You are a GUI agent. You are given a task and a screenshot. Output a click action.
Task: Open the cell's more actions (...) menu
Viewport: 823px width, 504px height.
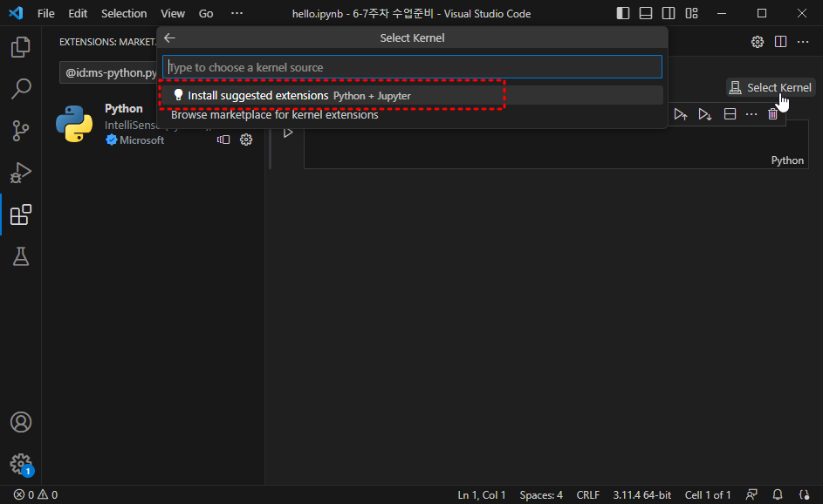(751, 113)
